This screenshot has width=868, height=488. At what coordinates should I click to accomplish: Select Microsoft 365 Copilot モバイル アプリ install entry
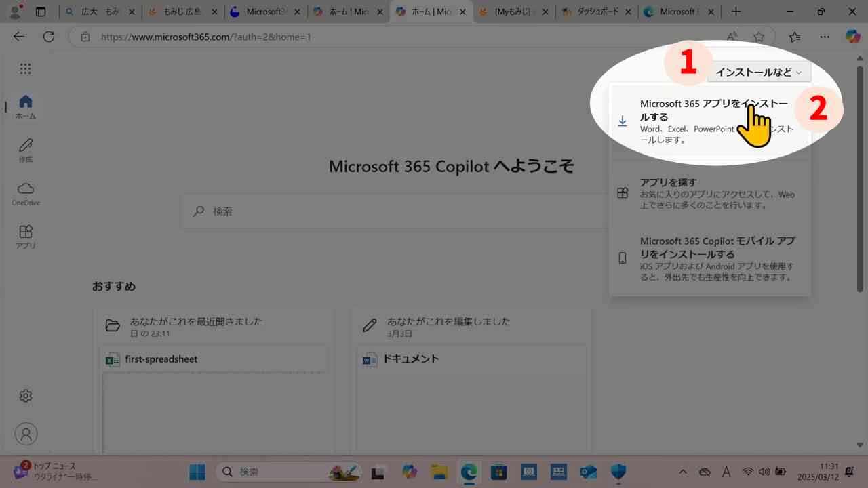coord(710,258)
